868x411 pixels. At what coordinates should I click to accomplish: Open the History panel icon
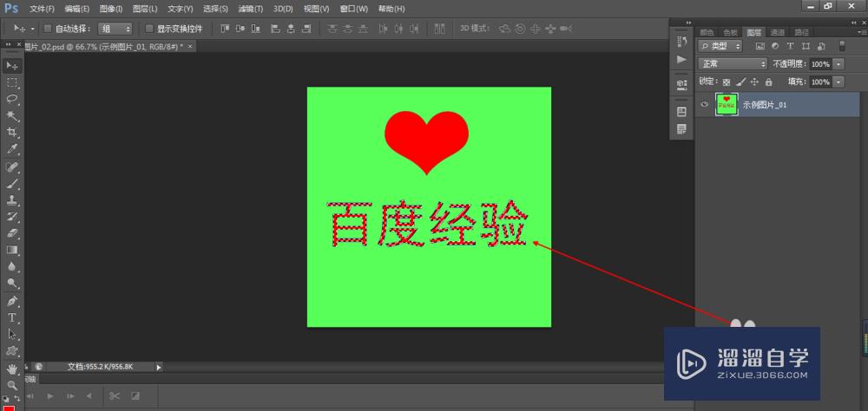(682, 42)
